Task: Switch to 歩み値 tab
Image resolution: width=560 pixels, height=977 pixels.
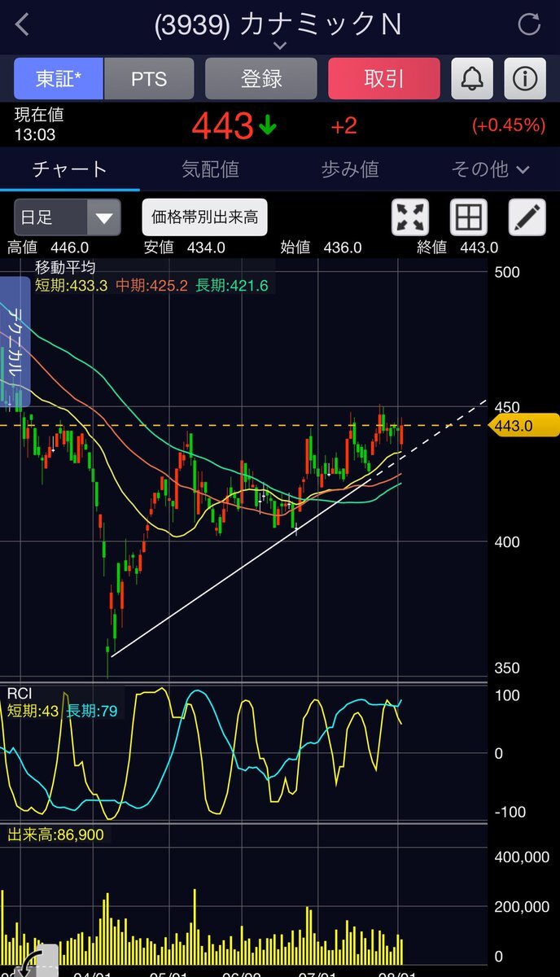Action: point(350,169)
